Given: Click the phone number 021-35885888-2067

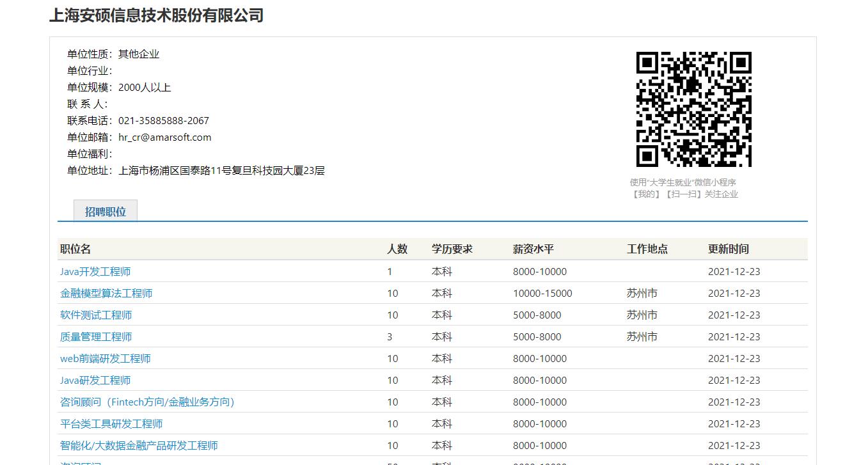Looking at the screenshot, I should 163,121.
